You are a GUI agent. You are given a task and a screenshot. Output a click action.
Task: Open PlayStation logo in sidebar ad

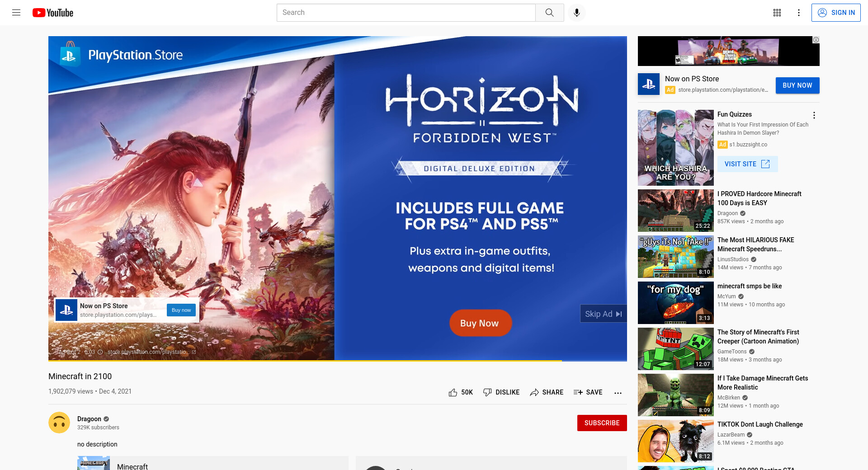[649, 84]
